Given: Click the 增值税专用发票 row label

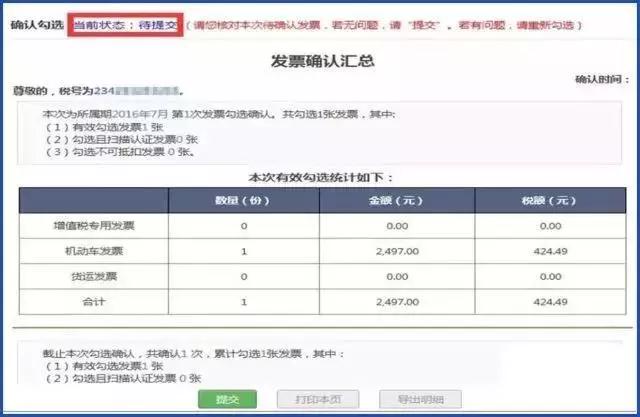Looking at the screenshot, I should click(94, 226).
